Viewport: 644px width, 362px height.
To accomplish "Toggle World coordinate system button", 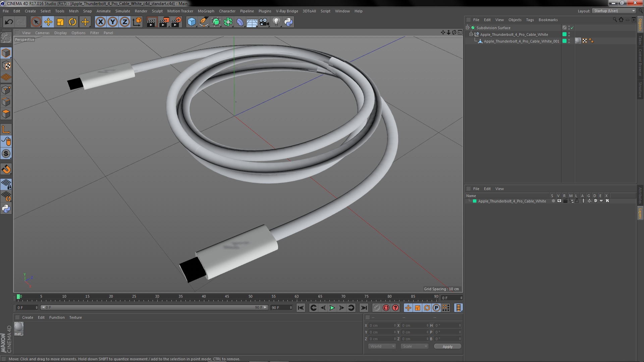I will (137, 22).
